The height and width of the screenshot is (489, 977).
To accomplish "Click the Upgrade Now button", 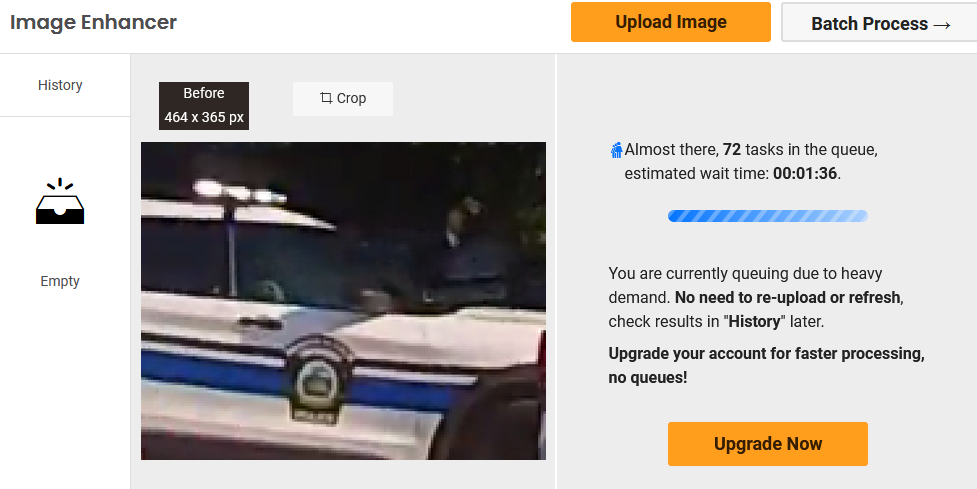I will [x=768, y=444].
